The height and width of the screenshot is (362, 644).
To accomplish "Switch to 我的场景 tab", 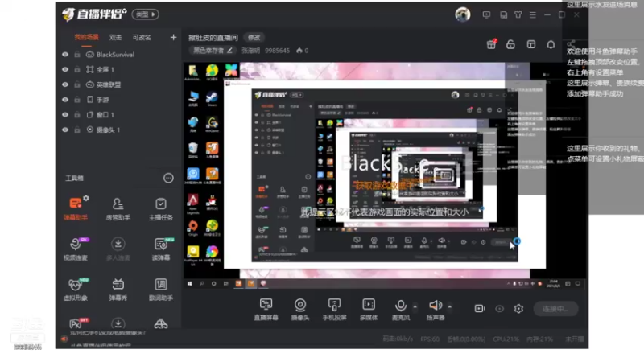I will click(x=86, y=37).
